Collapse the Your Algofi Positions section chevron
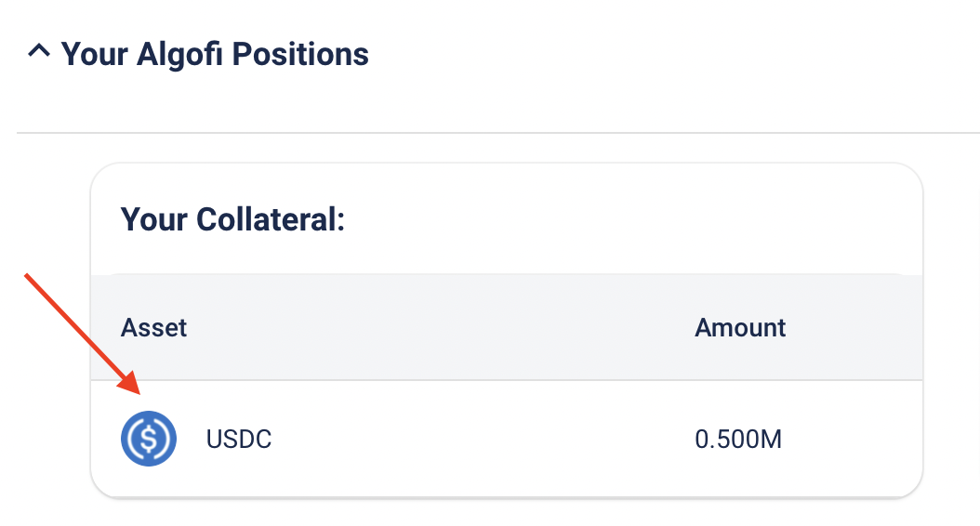The width and height of the screenshot is (980, 526). (38, 53)
